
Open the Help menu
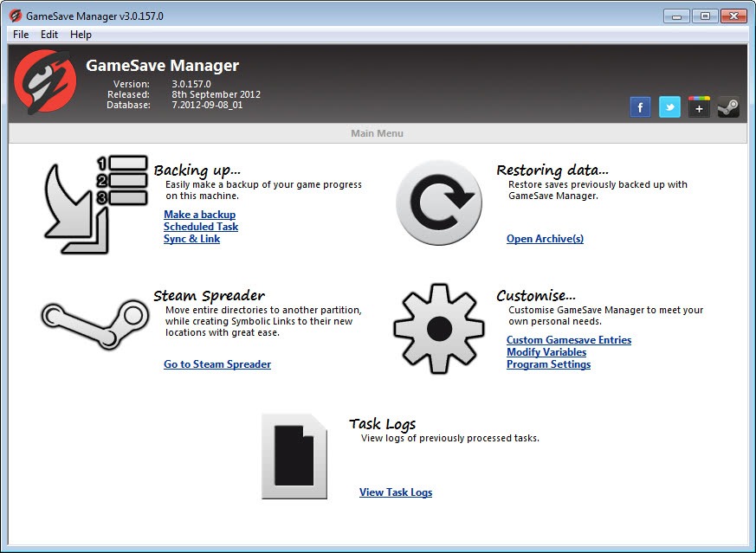81,35
